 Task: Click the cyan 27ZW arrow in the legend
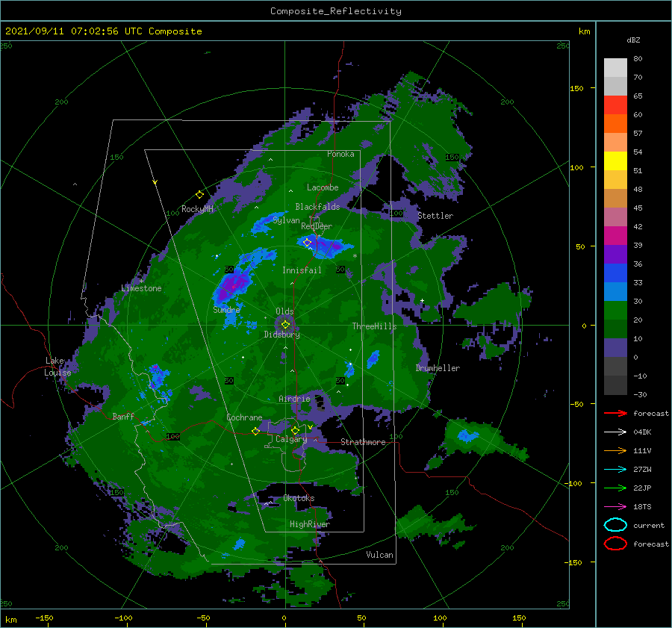point(615,469)
